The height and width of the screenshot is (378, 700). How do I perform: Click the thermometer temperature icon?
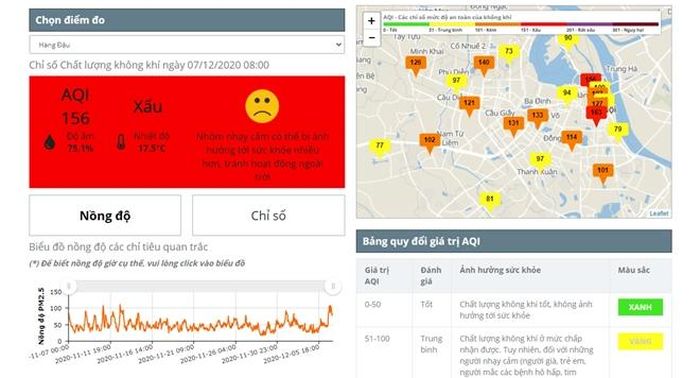(x=121, y=142)
